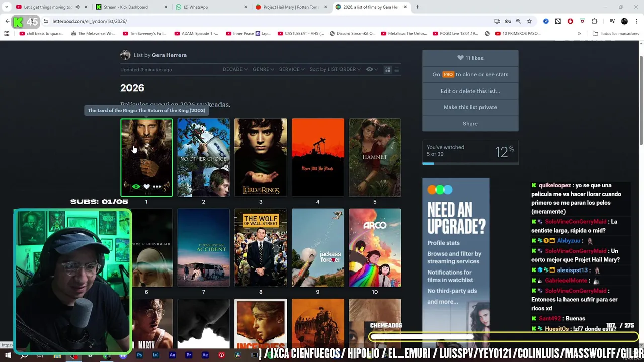The width and height of the screenshot is (644, 362).
Task: Switch to grid view icon
Action: click(x=388, y=69)
